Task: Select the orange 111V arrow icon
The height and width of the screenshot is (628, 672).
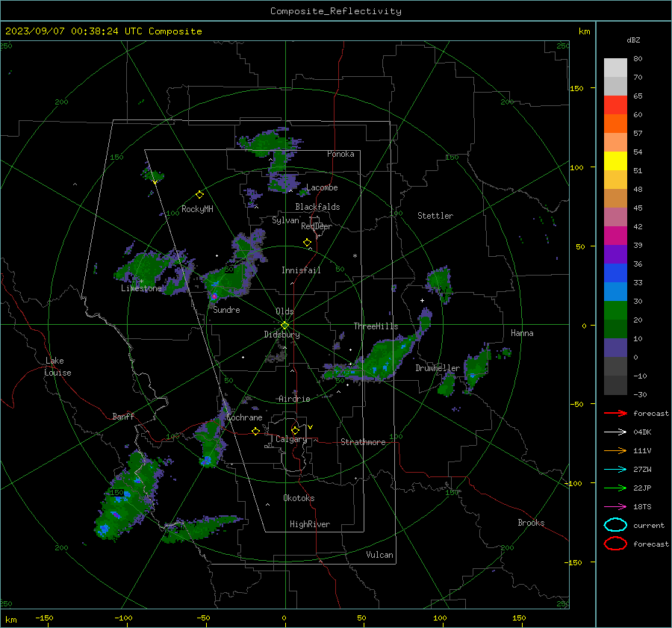Action: pyautogui.click(x=615, y=450)
